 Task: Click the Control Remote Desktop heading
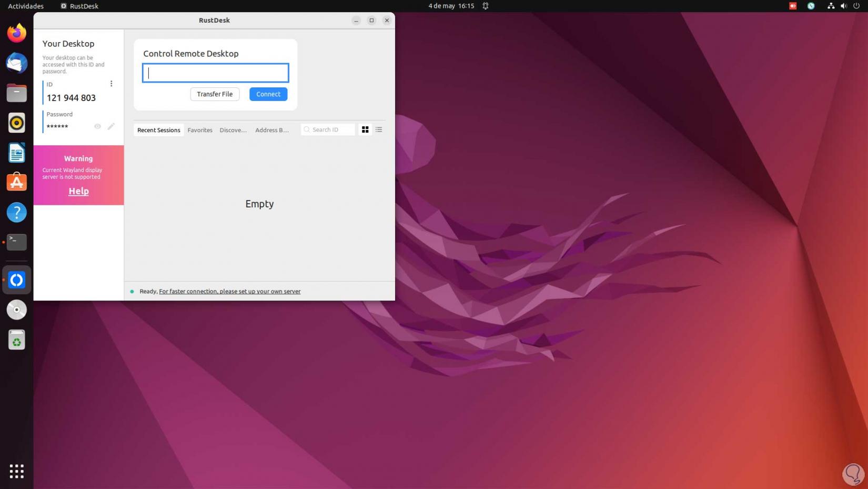pos(191,54)
